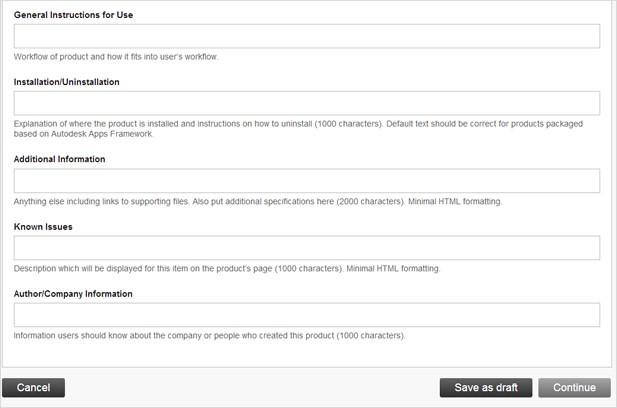The width and height of the screenshot is (617, 408).
Task: Select the Known Issues input box
Action: pos(307,248)
